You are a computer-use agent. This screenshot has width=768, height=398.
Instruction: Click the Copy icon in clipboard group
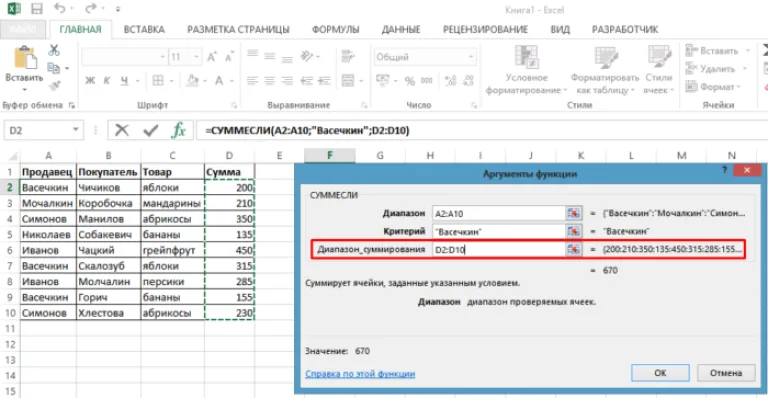pyautogui.click(x=53, y=68)
